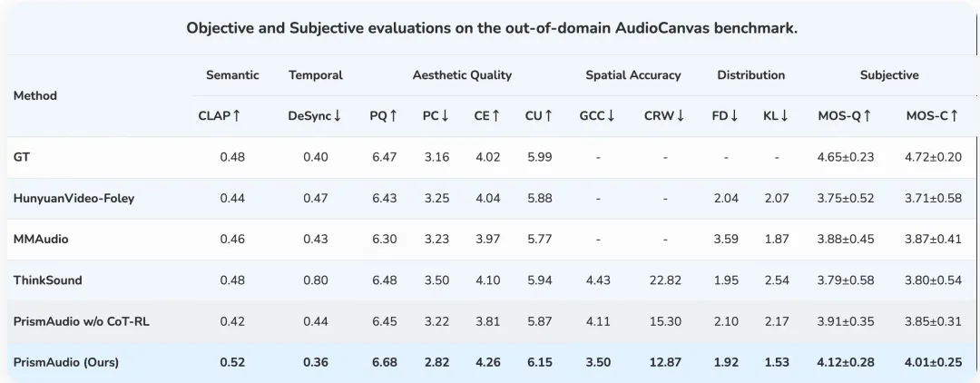Click the GCC column header
The width and height of the screenshot is (980, 383).
click(x=598, y=116)
